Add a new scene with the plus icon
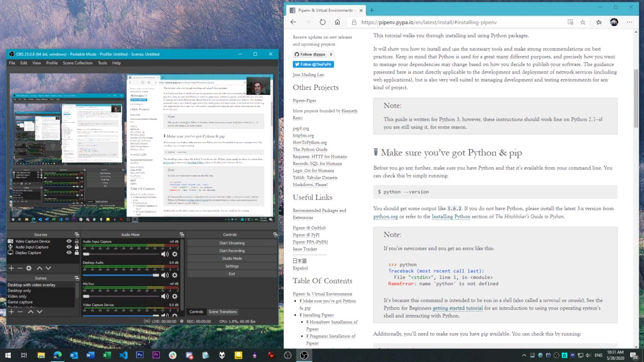644x362 pixels. [x=11, y=312]
